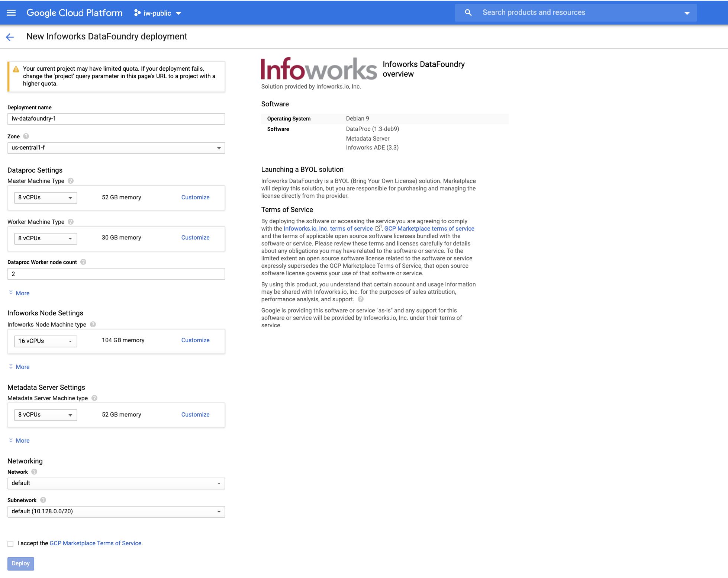Show help for Dataproc Worker node count
Image resolution: width=728 pixels, height=578 pixels.
coord(83,262)
